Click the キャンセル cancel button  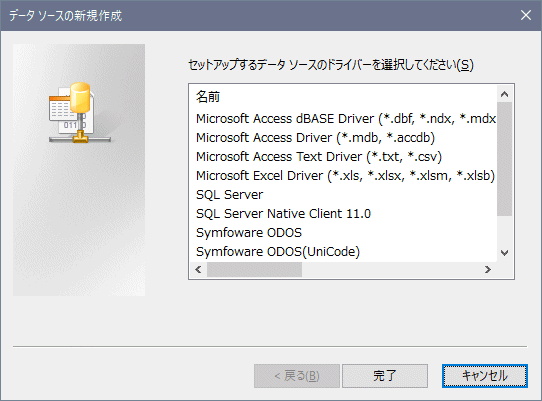coord(485,376)
